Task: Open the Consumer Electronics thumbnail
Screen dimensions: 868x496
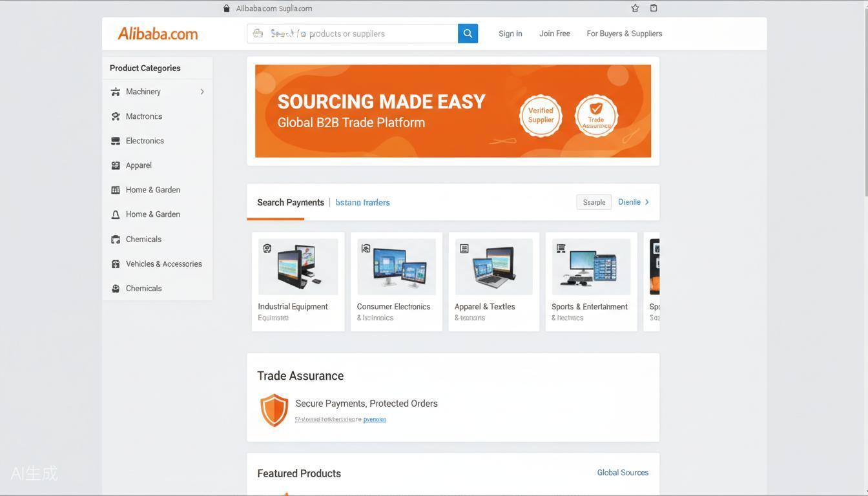Action: pos(397,267)
